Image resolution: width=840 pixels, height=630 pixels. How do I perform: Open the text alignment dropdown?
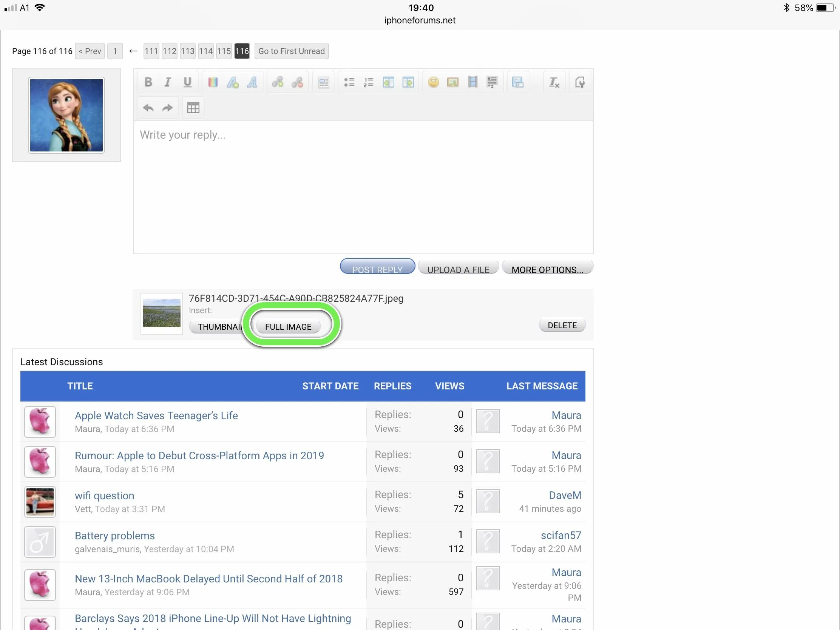[323, 82]
